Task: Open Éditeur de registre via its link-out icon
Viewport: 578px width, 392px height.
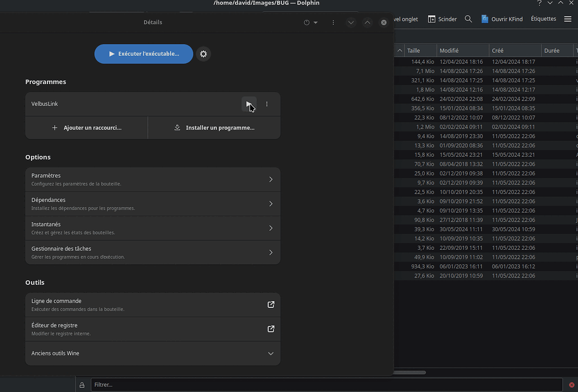Action: [270, 329]
